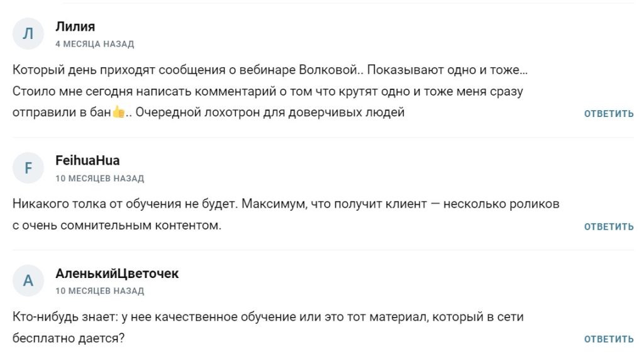Viewport: 644px width, 356px height.
Task: Select the line starting 'Стоило мне сегодня написать'
Action: coord(268,91)
